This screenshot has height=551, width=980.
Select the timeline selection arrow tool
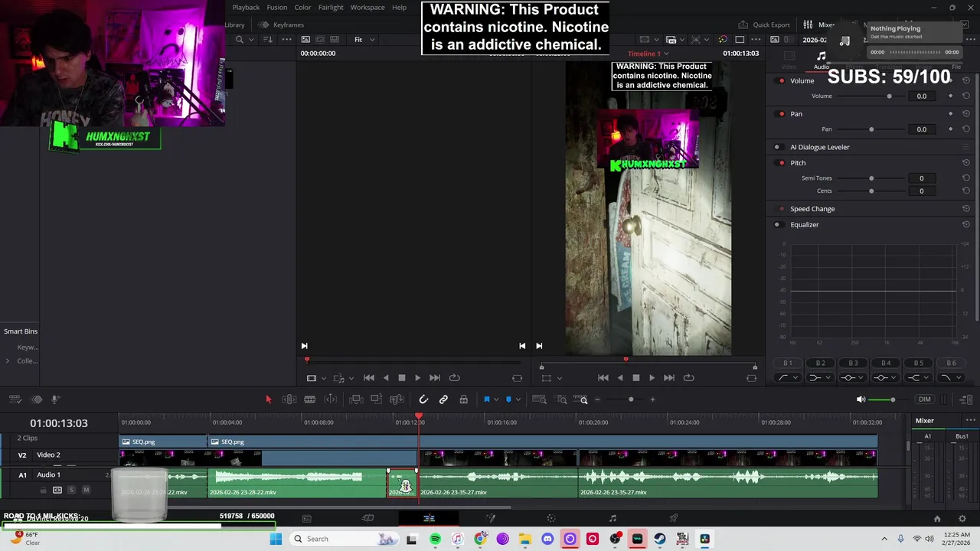click(x=268, y=399)
